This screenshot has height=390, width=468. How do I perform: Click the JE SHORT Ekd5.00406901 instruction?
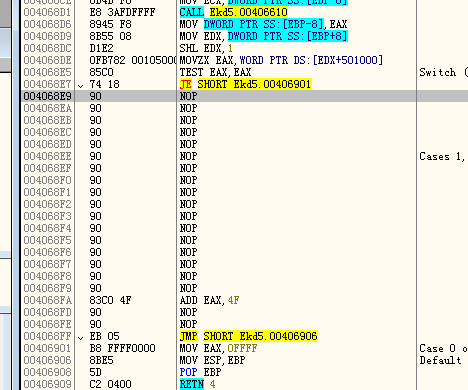pyautogui.click(x=246, y=84)
